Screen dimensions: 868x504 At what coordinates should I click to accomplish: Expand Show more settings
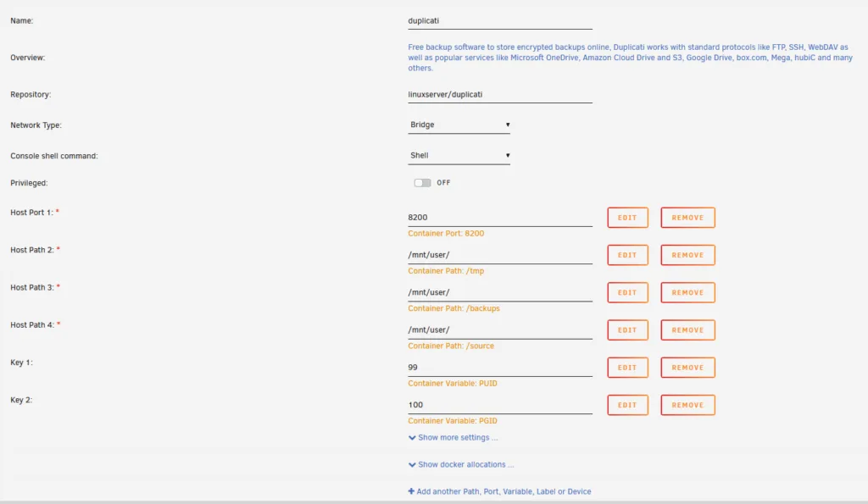453,438
